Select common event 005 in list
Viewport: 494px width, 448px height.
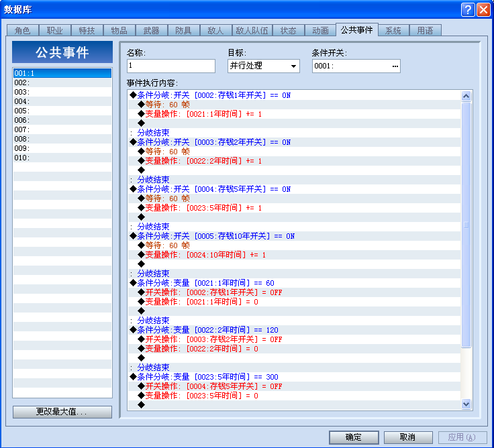click(62, 111)
